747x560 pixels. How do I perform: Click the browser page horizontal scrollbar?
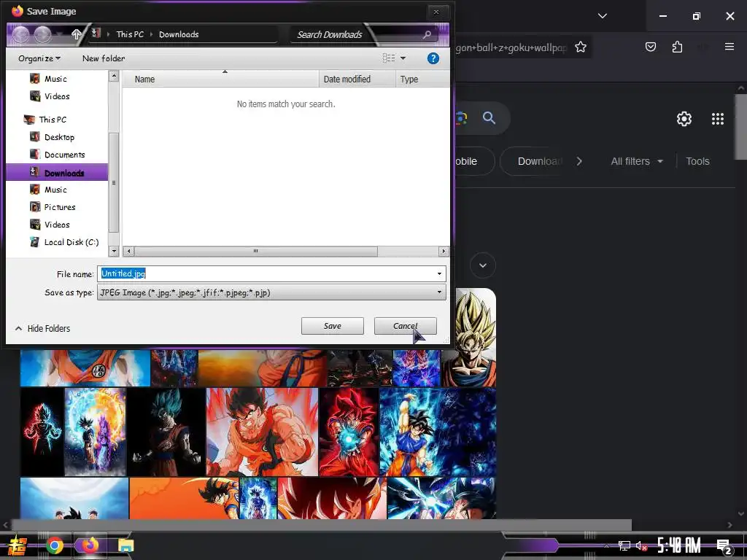click(322, 525)
